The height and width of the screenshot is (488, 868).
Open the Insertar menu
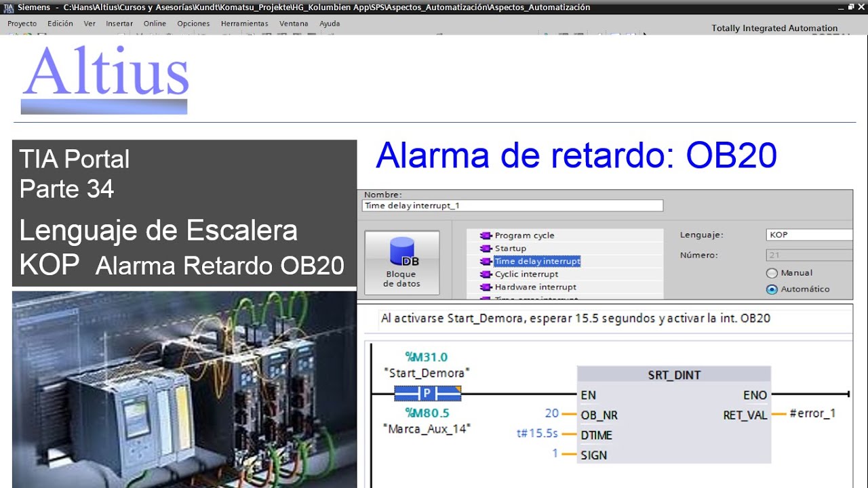[119, 23]
